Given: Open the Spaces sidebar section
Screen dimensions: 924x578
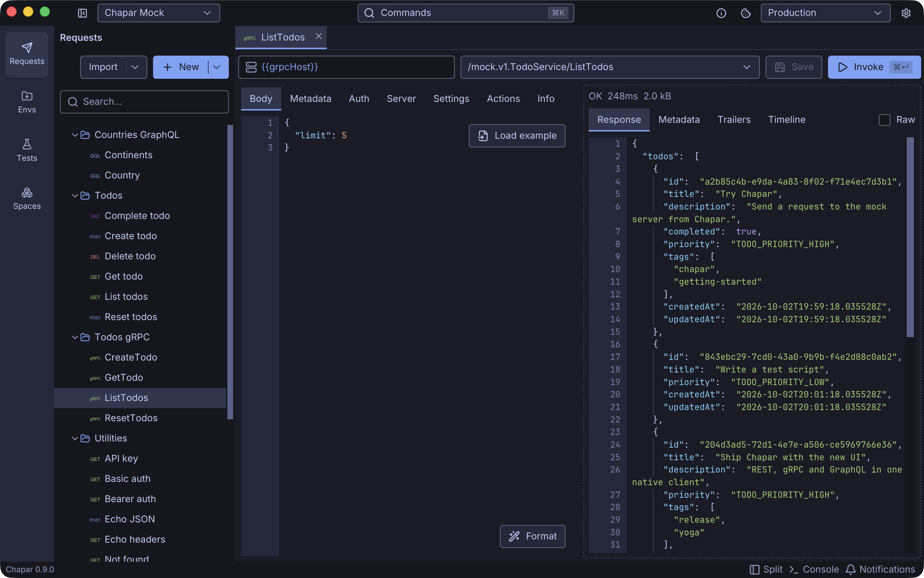Looking at the screenshot, I should click(27, 198).
